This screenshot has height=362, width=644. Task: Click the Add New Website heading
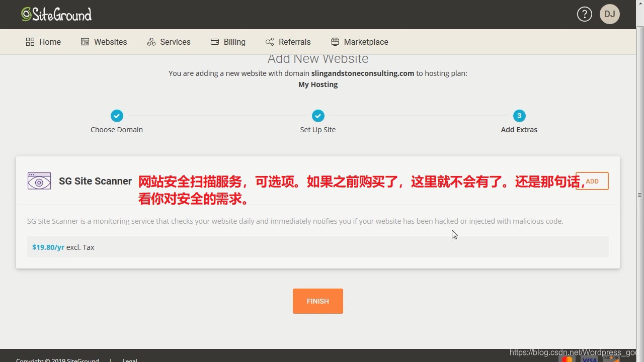point(318,58)
